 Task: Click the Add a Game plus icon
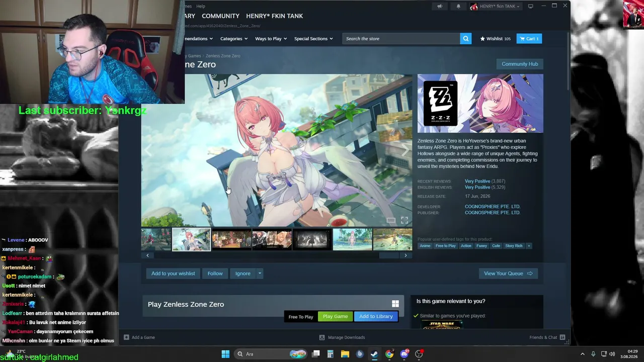(x=126, y=337)
